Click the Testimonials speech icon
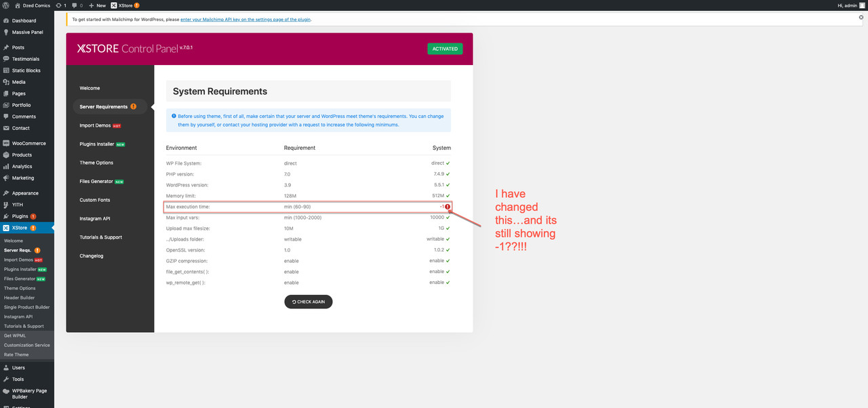Image resolution: width=868 pixels, height=408 pixels. [x=6, y=59]
